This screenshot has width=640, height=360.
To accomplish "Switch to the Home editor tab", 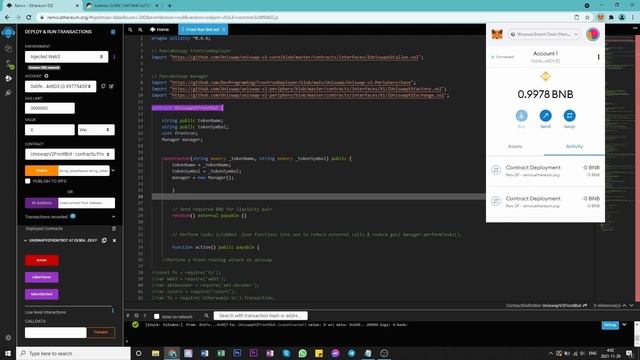I will [x=160, y=30].
